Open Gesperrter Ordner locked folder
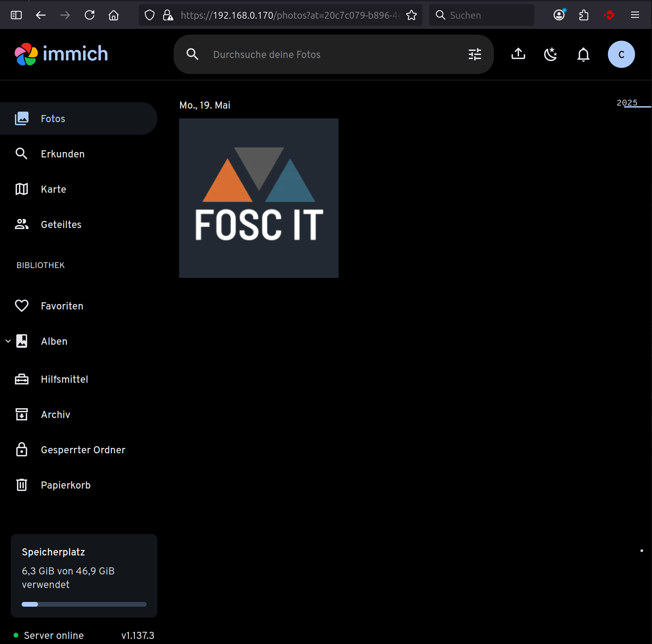Viewport: 652px width, 644px height. pos(79,450)
